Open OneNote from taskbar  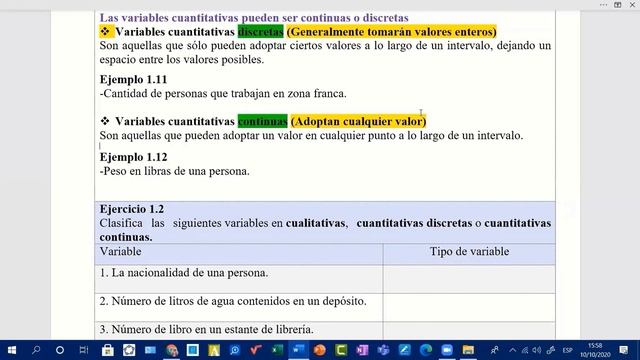[362, 350]
